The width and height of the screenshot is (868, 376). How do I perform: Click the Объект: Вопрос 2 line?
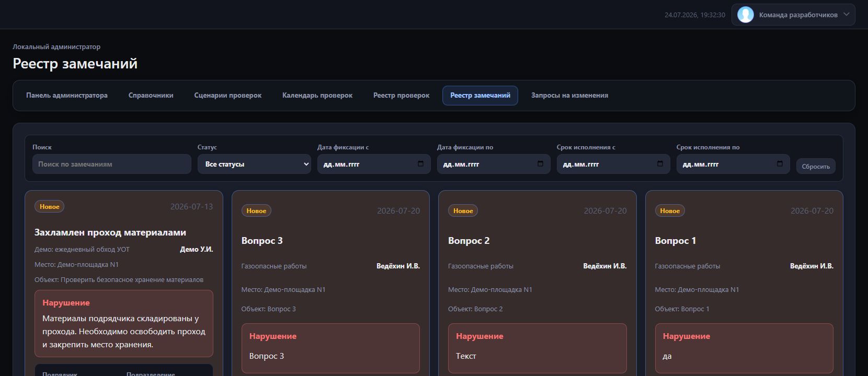click(475, 309)
